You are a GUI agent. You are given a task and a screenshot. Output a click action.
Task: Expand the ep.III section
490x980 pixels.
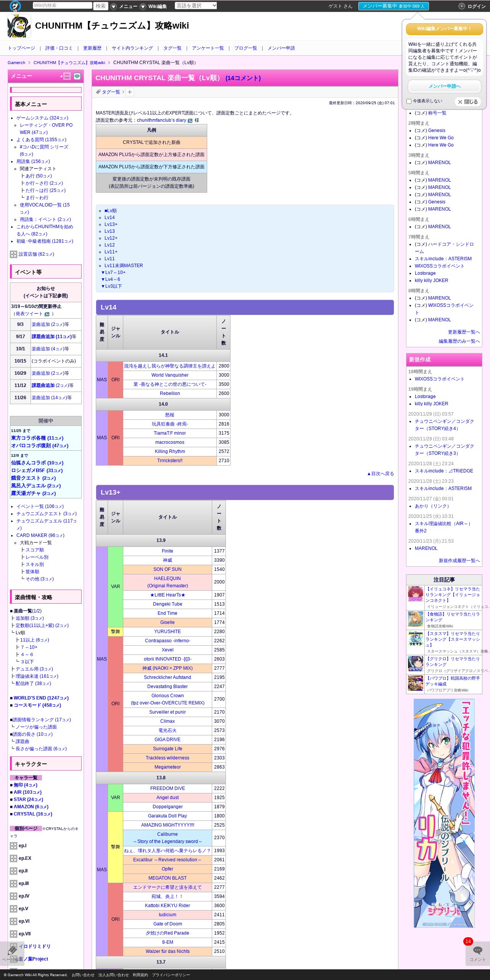(x=13, y=883)
